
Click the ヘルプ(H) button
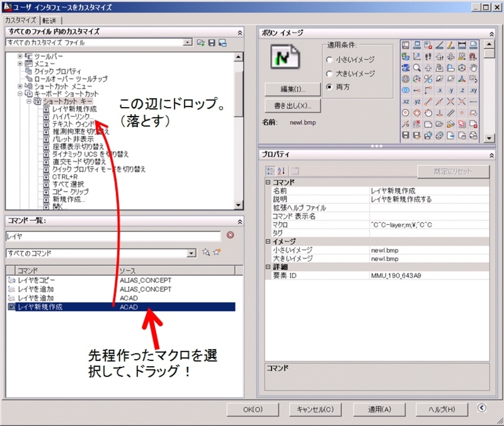point(442,409)
